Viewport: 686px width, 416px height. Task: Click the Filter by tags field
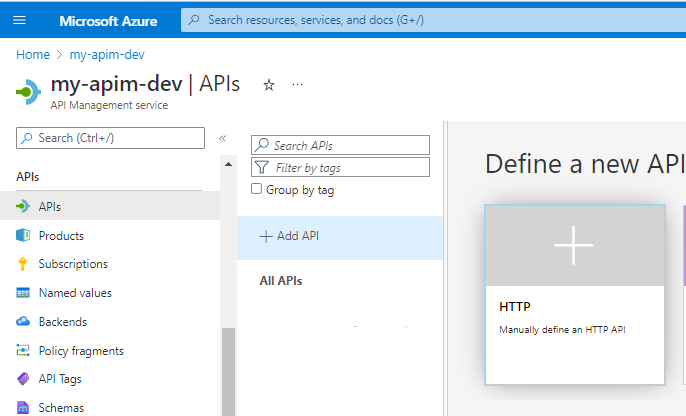(340, 167)
